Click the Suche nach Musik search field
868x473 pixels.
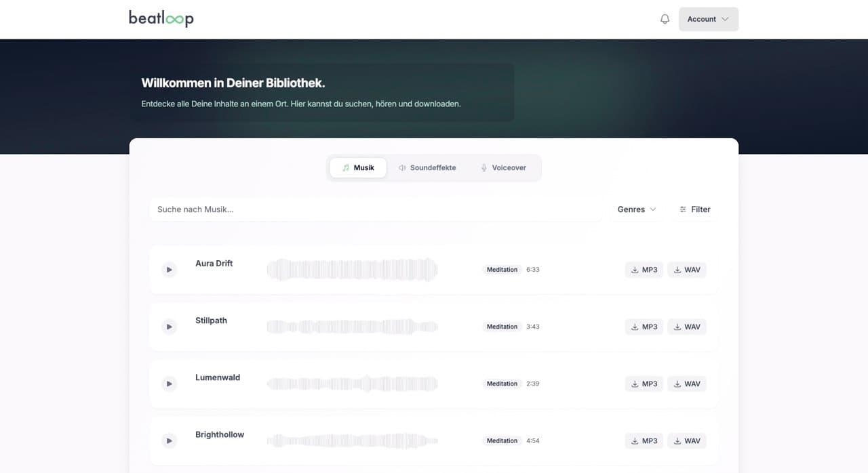coord(375,209)
